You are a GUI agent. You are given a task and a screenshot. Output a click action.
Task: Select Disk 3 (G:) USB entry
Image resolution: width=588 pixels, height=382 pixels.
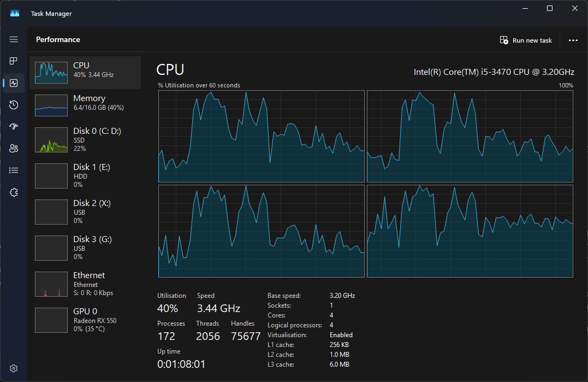pos(85,248)
